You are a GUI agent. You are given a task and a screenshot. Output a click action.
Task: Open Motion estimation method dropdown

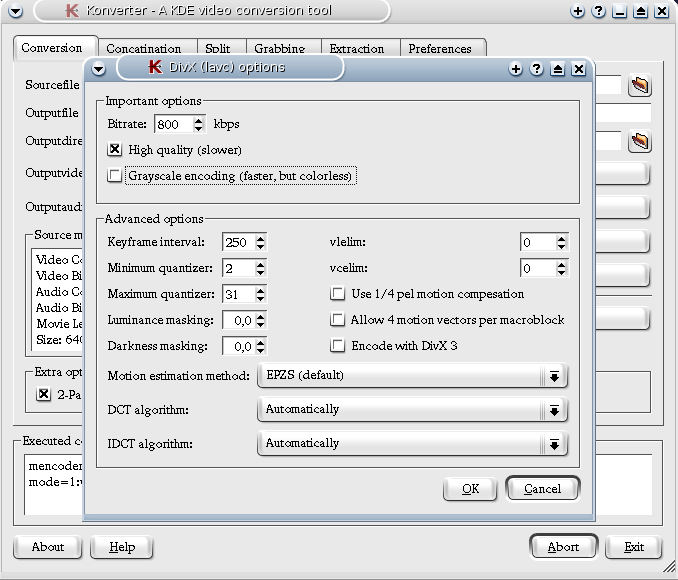click(x=412, y=375)
